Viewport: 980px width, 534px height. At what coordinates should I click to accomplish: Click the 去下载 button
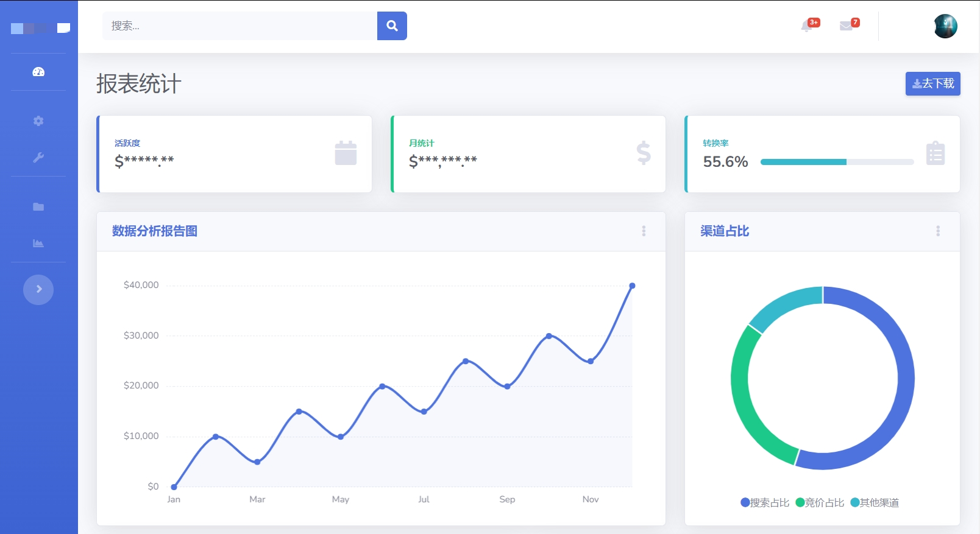pyautogui.click(x=932, y=83)
